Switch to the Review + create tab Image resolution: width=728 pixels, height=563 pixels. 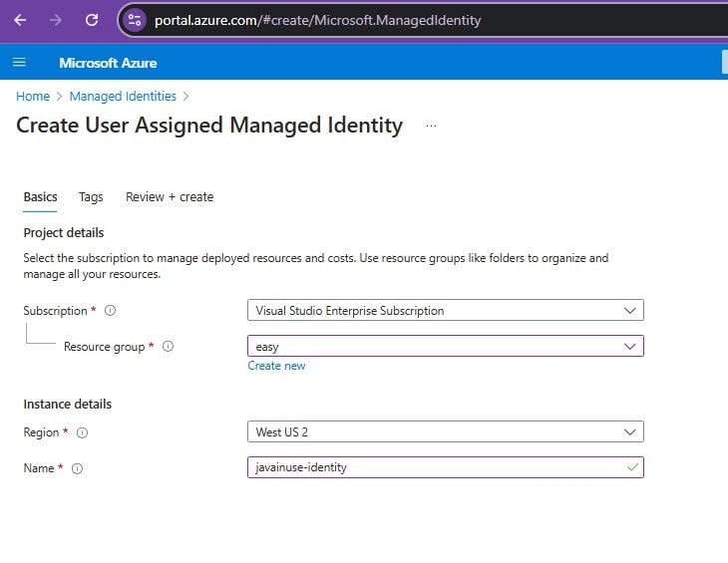click(170, 197)
